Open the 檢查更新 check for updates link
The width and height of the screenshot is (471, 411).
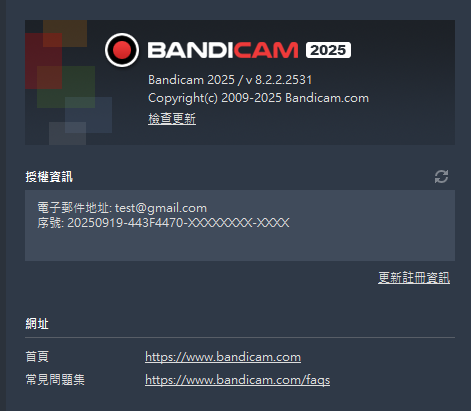[172, 119]
